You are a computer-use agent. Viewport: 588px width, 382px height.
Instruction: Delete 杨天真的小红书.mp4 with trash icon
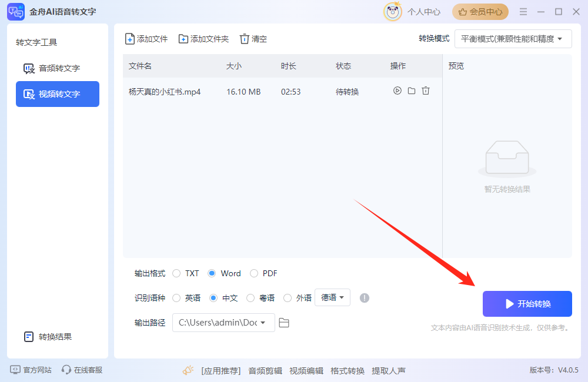click(x=426, y=91)
